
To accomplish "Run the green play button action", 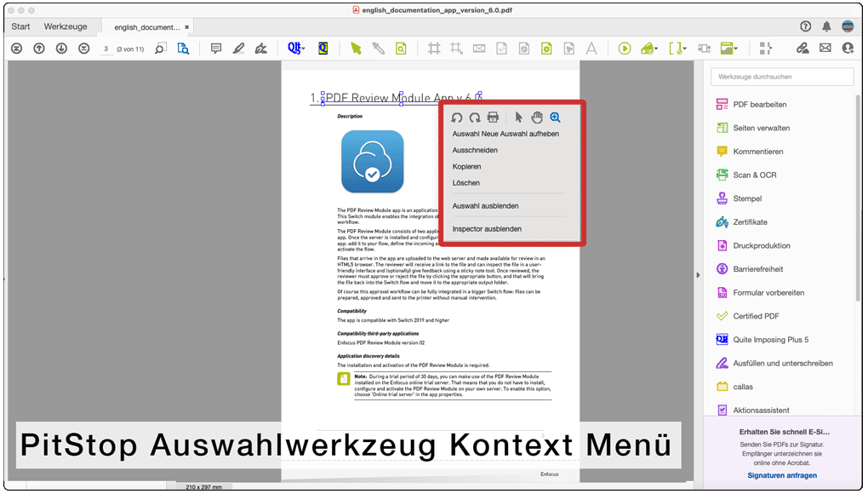I will [x=625, y=49].
